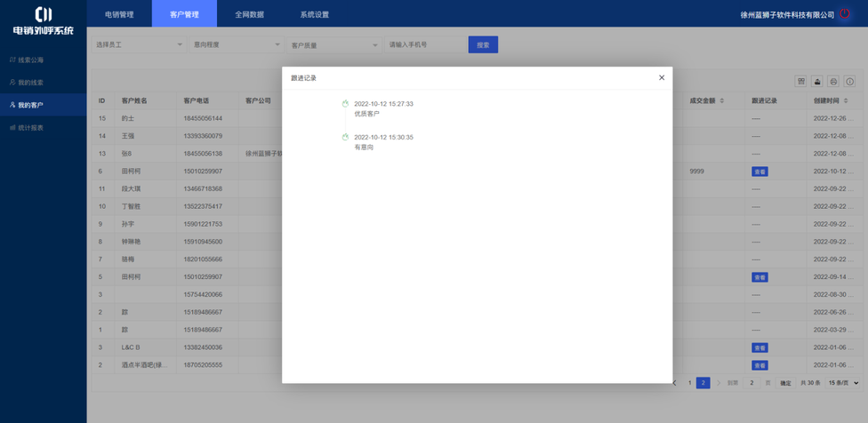This screenshot has width=868, height=423.
Task: Click timeline icon for 15:27:33 record
Action: 345,104
